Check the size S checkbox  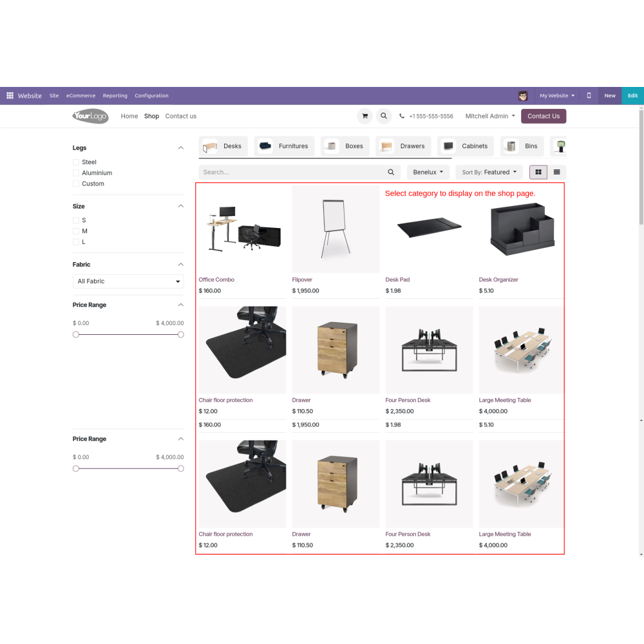76,220
